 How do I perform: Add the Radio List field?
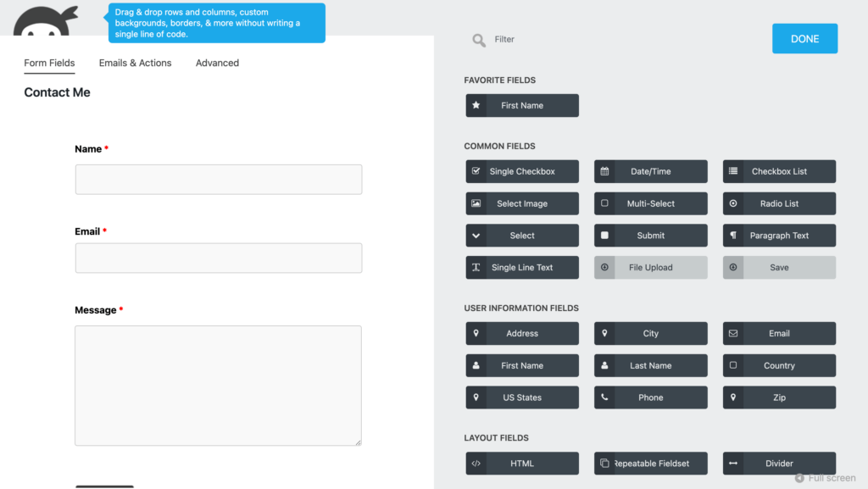click(x=779, y=203)
